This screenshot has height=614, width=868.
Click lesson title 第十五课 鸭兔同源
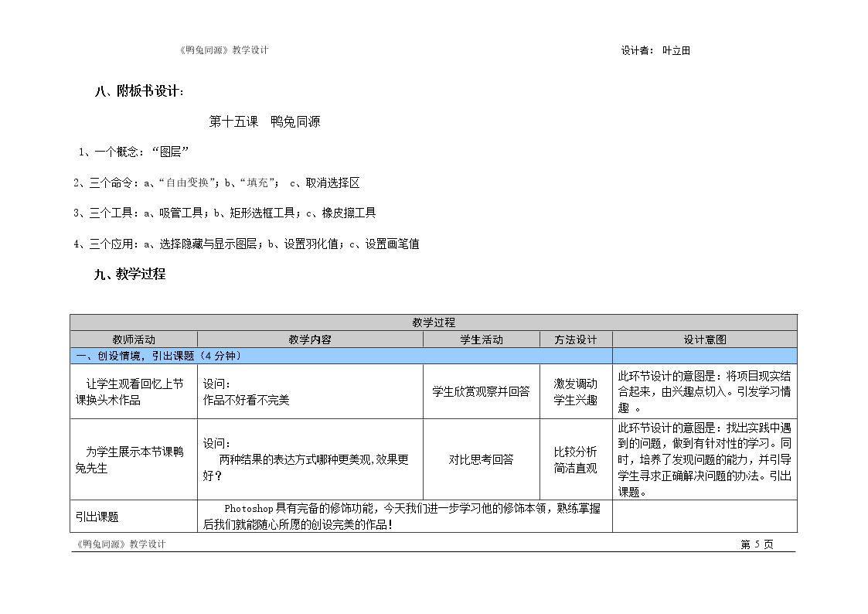point(264,122)
